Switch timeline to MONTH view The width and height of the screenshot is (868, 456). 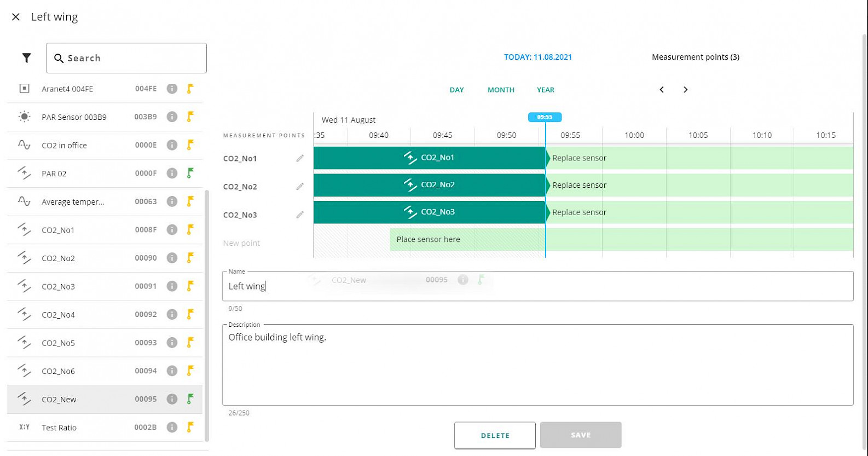501,90
